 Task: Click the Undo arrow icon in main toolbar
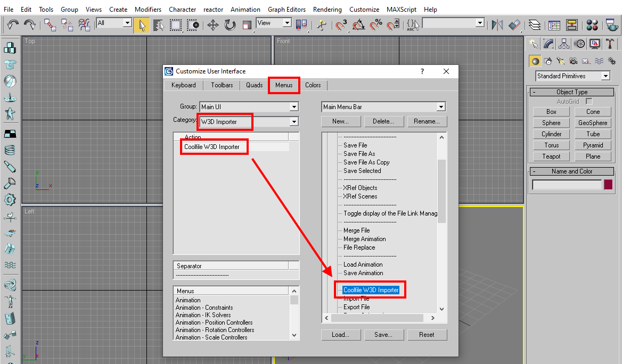coord(13,25)
